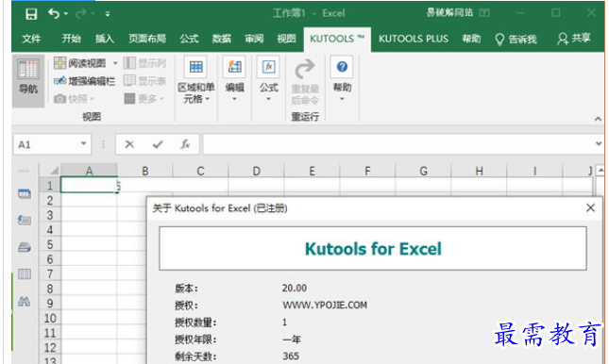Cancel entry with the X formula button

129,144
